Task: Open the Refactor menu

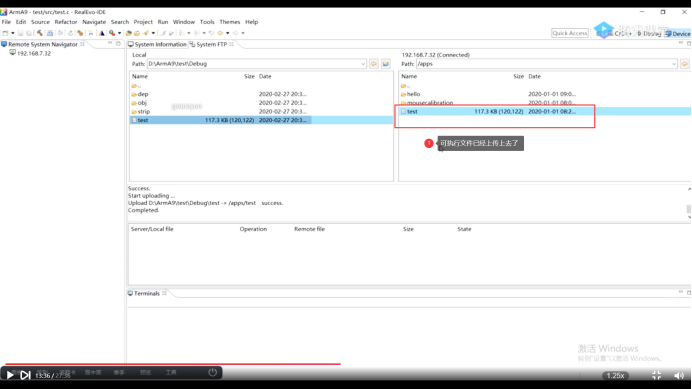Action: point(66,22)
